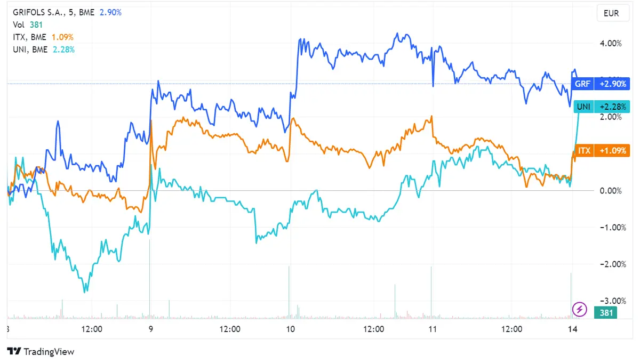
Task: Click the GRIFOLS S.A. symbol name in legend
Action: point(40,11)
